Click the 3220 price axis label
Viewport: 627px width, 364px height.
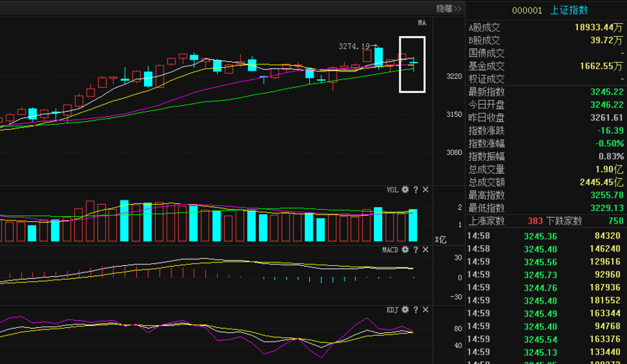pyautogui.click(x=454, y=76)
